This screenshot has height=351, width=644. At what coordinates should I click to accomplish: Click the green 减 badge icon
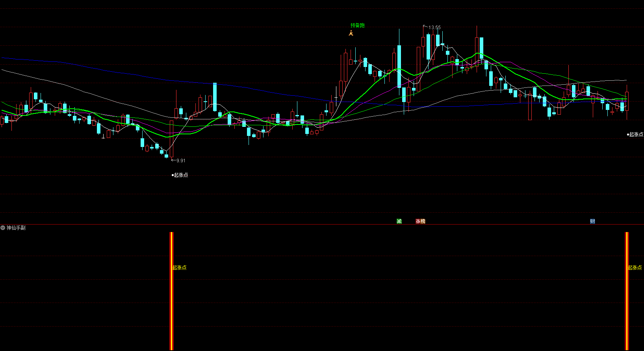coord(399,221)
